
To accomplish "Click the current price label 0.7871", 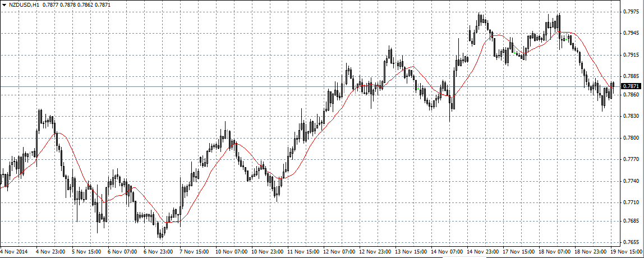I will click(631, 86).
